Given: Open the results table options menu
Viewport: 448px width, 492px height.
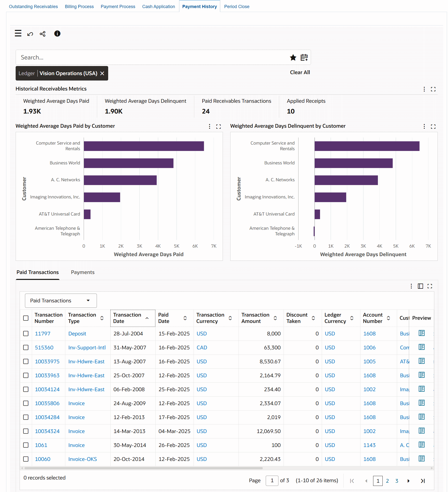Looking at the screenshot, I should pos(411,286).
